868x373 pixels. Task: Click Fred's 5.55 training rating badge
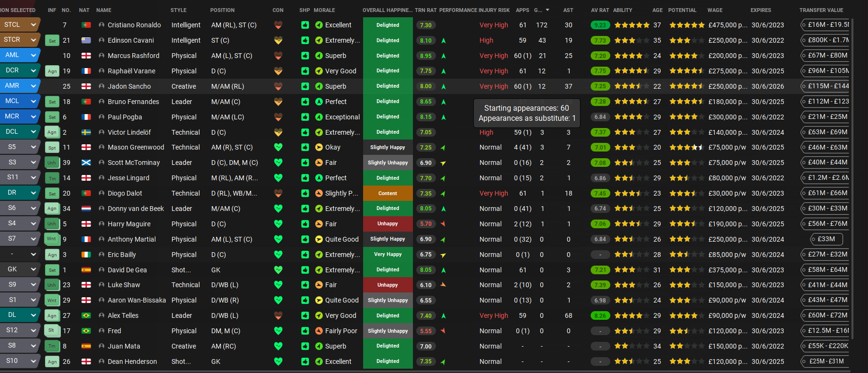pyautogui.click(x=425, y=331)
